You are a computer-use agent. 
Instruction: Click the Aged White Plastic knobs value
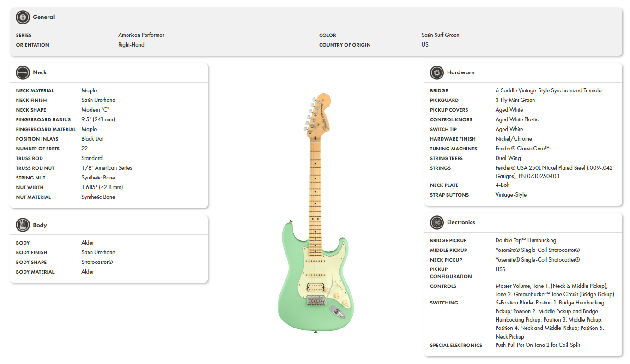click(x=517, y=119)
